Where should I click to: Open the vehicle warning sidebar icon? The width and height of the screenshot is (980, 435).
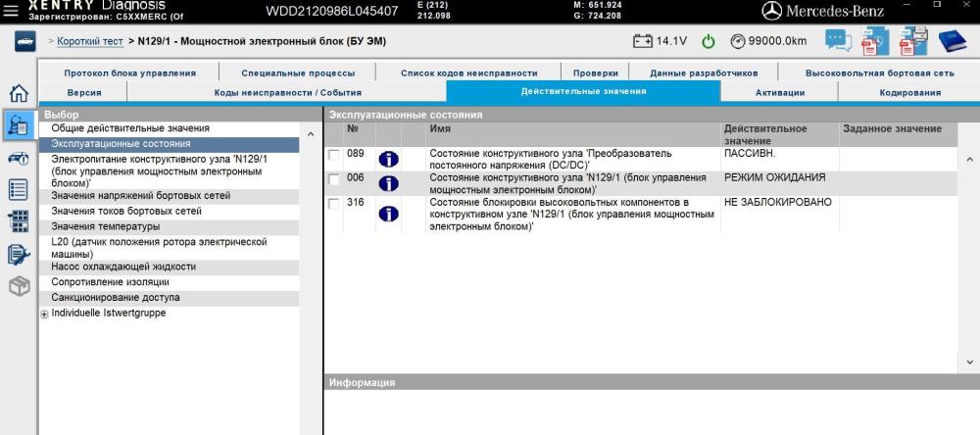(19, 158)
